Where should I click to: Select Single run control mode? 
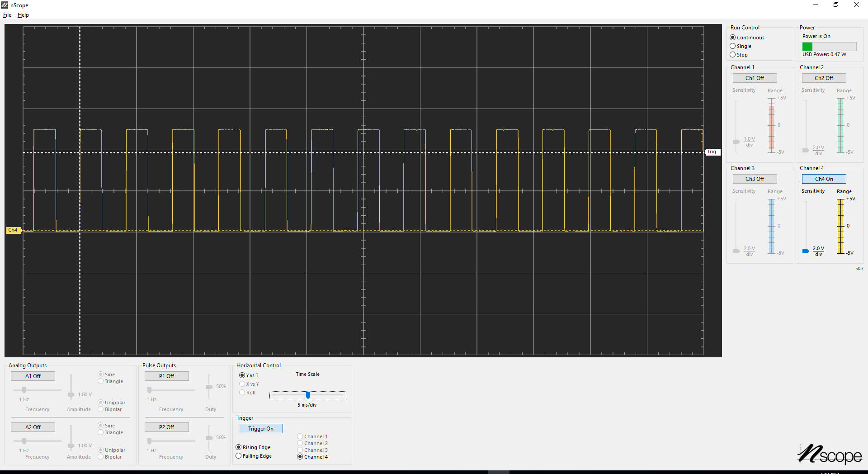coord(733,46)
